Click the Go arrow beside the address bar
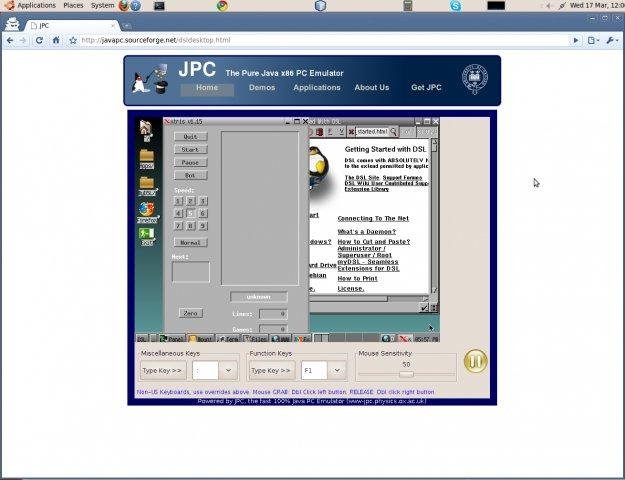This screenshot has height=480, width=625. pyautogui.click(x=576, y=40)
